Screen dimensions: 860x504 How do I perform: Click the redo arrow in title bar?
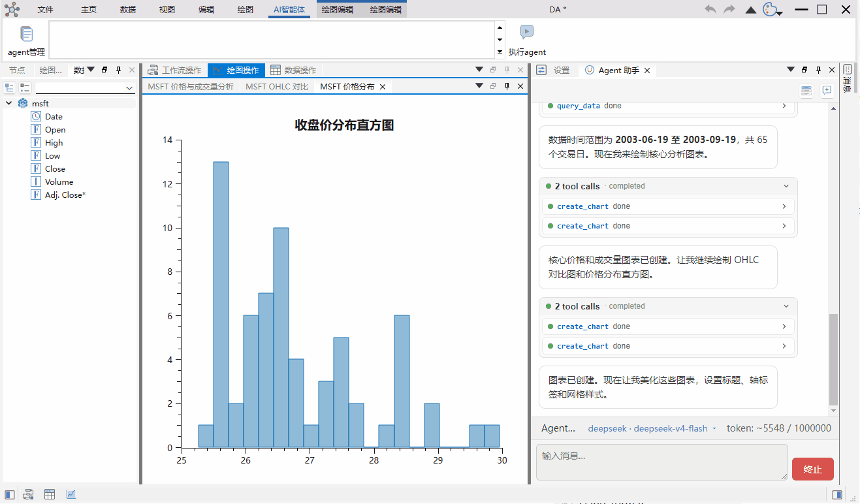pyautogui.click(x=729, y=9)
